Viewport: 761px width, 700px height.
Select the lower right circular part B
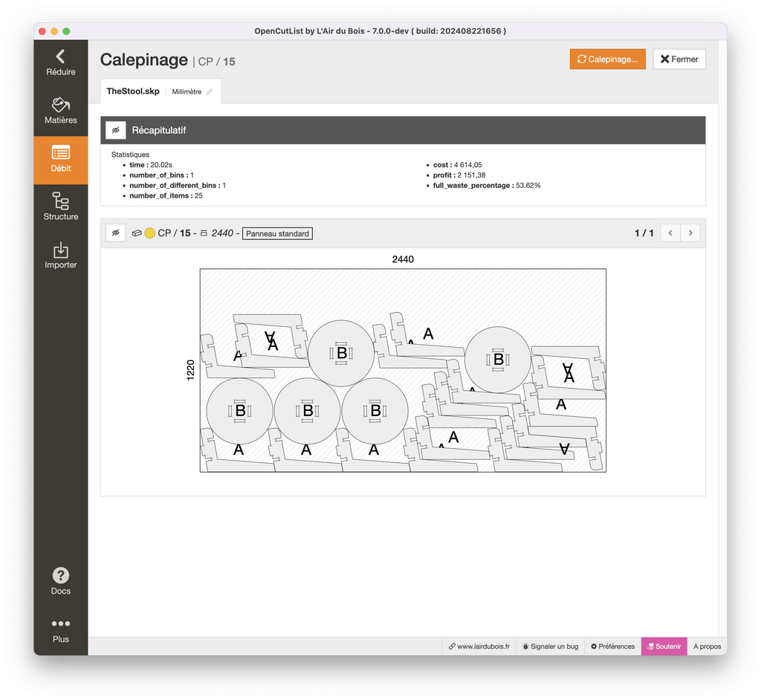click(375, 411)
